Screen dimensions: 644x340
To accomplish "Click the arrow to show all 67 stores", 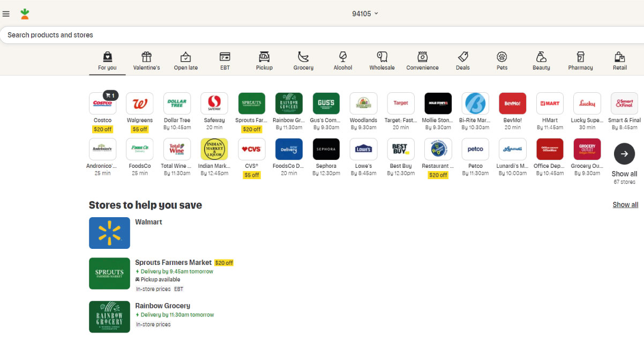I will tap(624, 154).
